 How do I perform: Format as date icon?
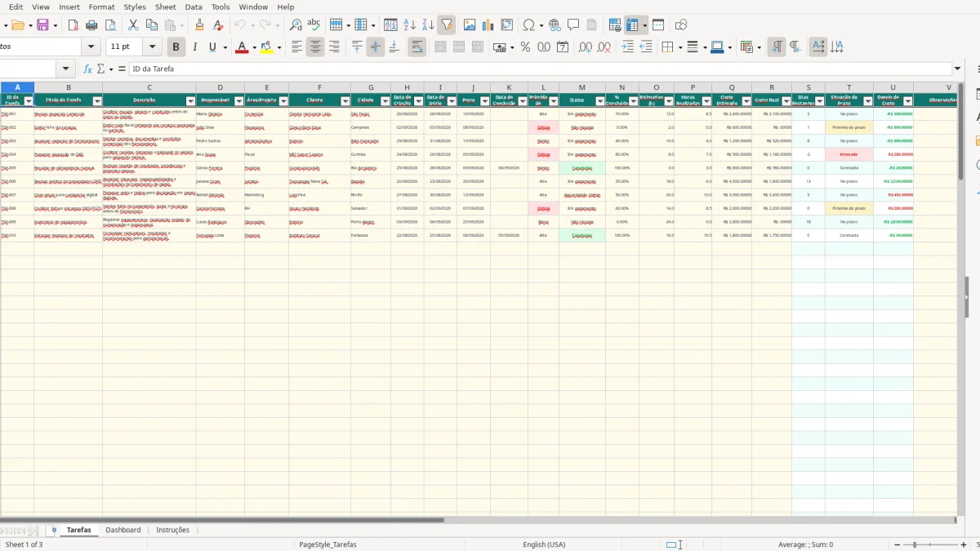[x=563, y=47]
